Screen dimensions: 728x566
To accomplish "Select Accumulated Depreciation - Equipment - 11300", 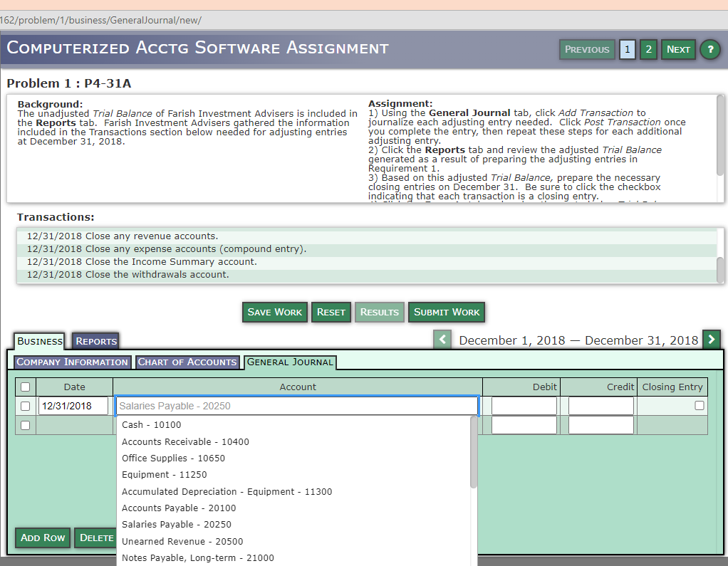I will pyautogui.click(x=227, y=491).
